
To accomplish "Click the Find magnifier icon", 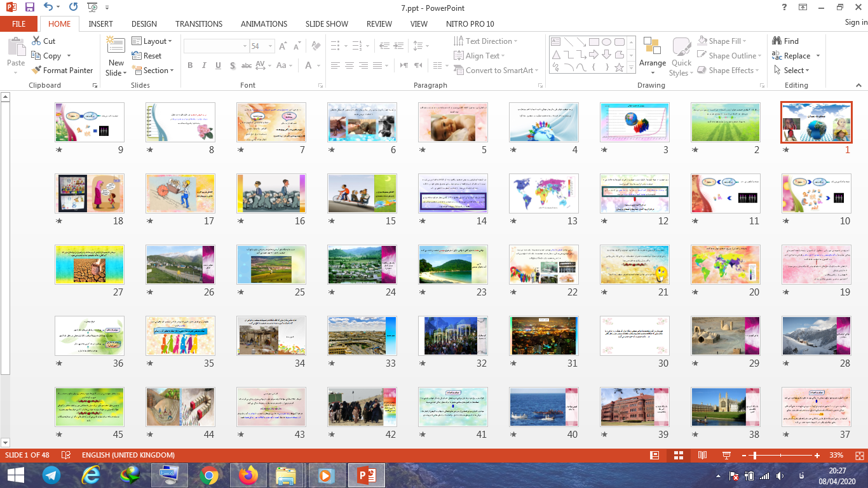I will click(x=776, y=41).
